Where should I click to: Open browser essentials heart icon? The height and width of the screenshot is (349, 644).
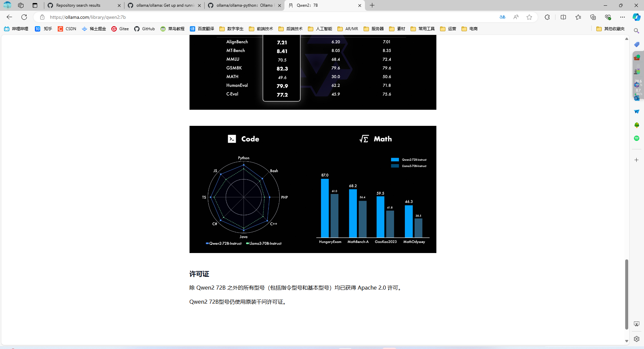click(608, 17)
